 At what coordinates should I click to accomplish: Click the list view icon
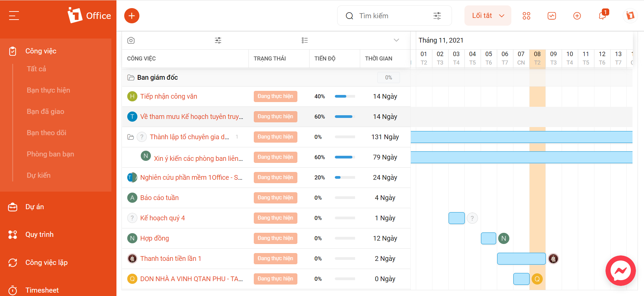click(x=305, y=41)
